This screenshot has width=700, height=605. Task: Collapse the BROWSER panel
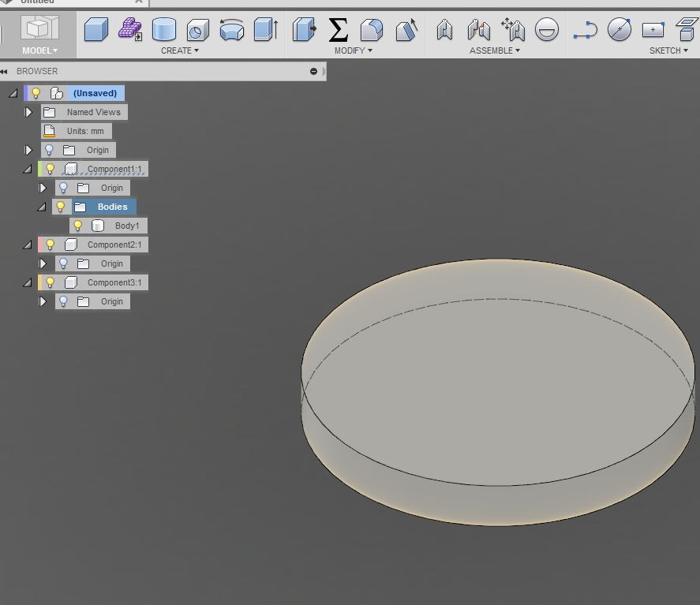pos(6,71)
